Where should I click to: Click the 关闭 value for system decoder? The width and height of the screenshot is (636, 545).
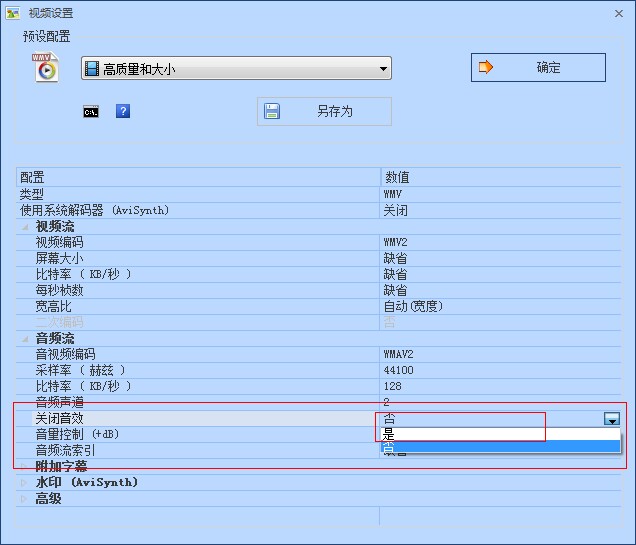click(395, 210)
